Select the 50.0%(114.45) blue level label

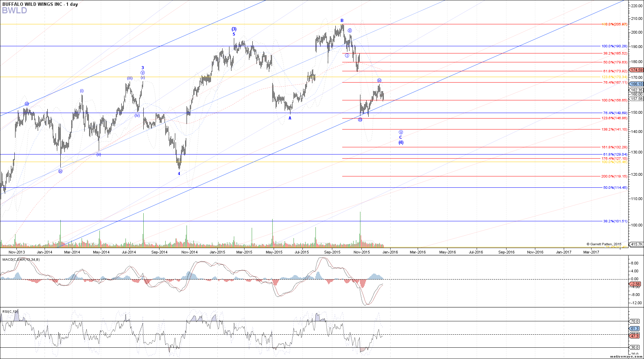pos(615,188)
